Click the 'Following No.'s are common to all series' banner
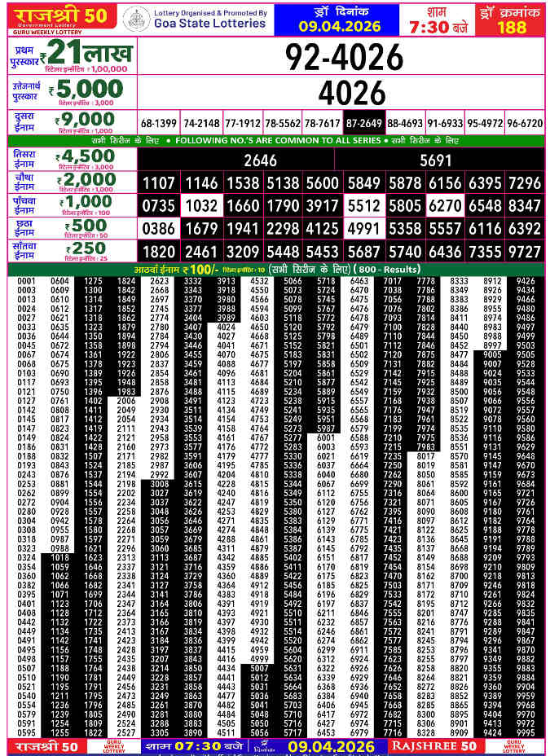This screenshot has width=550, height=756. coord(278,140)
